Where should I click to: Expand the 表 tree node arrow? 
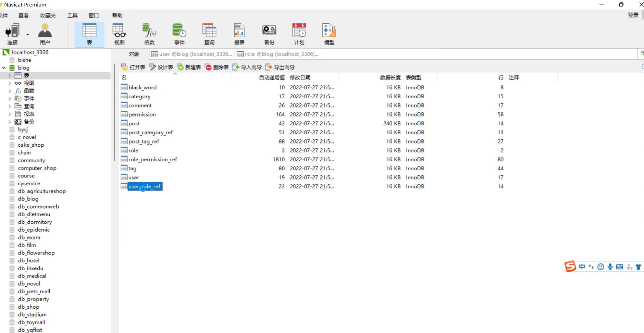point(10,75)
